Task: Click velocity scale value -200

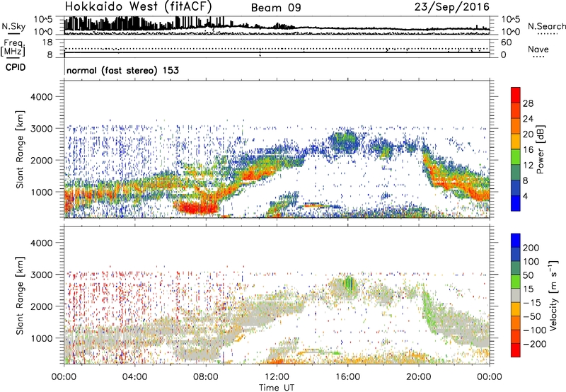Action: (535, 344)
